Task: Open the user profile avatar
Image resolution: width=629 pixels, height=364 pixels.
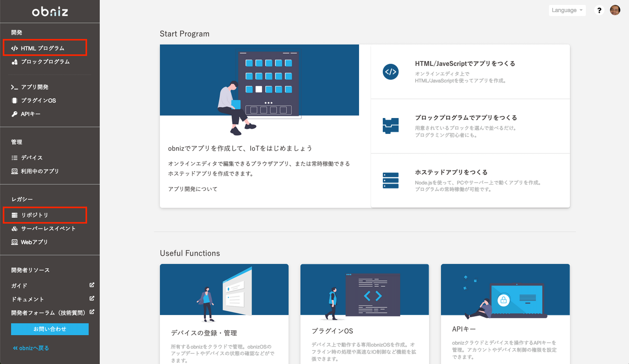Action: tap(615, 10)
